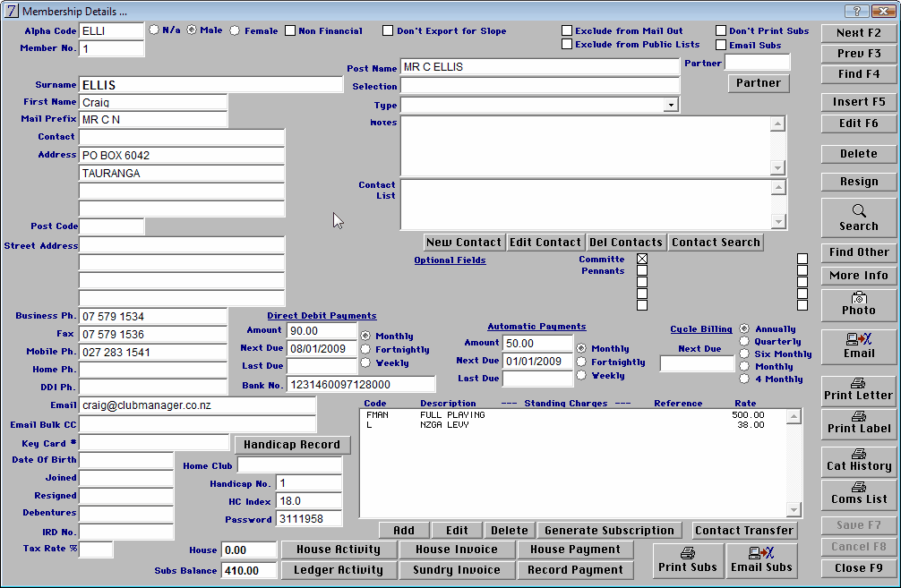Click Print Subs printer button
Screen dimensions: 901x588
click(688, 560)
